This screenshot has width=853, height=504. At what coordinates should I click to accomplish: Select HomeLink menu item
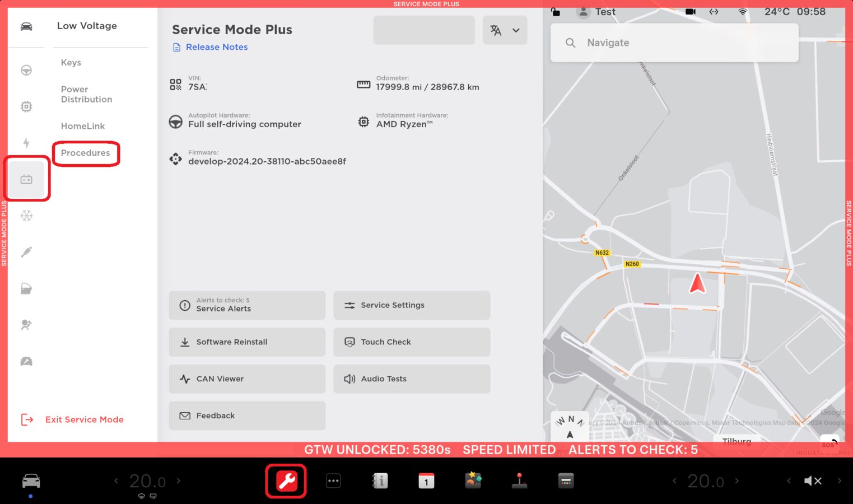point(83,126)
